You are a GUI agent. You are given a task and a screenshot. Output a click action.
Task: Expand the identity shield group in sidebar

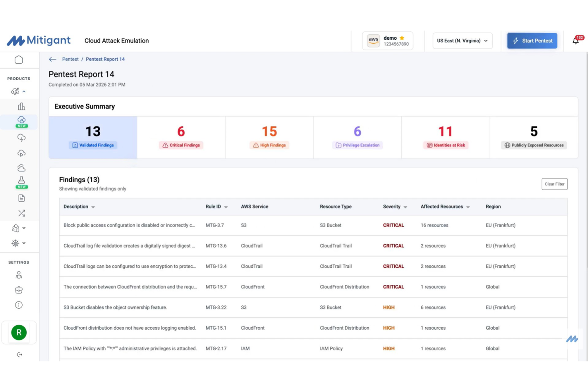click(18, 228)
